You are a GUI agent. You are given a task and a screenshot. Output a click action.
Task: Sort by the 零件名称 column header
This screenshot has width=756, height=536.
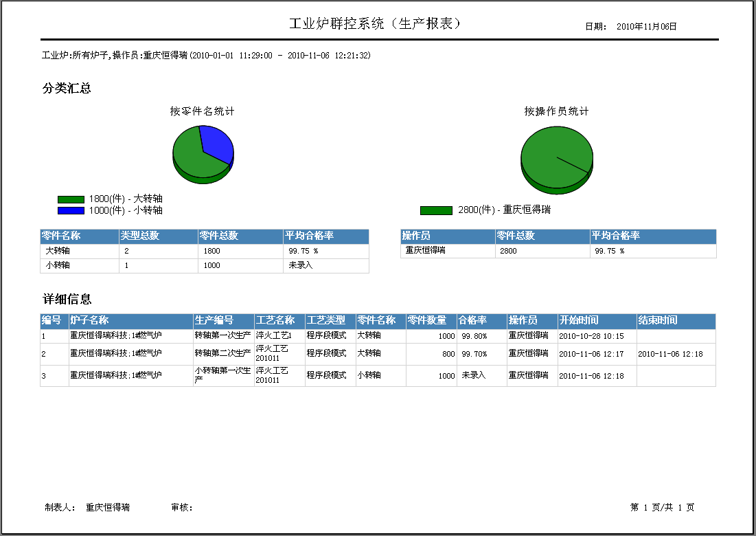[62, 236]
